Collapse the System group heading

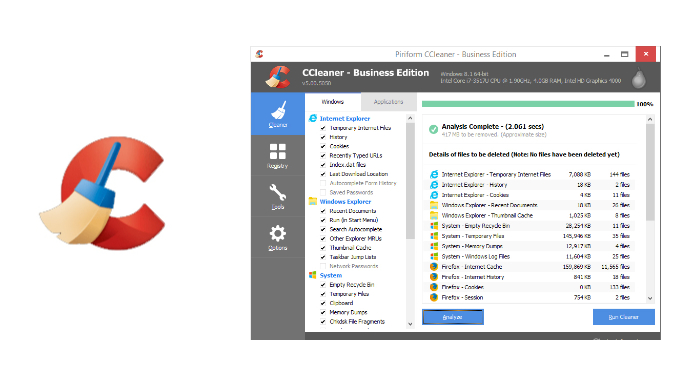[x=331, y=275]
